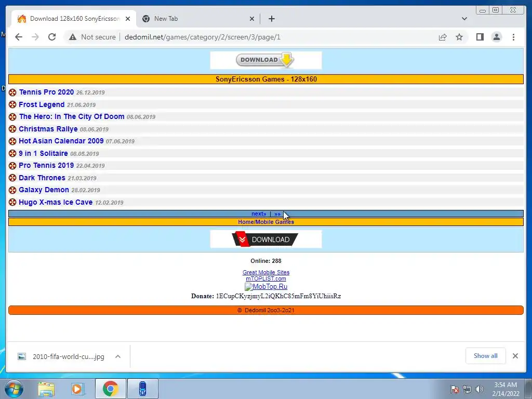Viewport: 532px width, 399px height.
Task: Click the Dedomil 2oo3-2o21 copyright footer
Action: tap(266, 311)
